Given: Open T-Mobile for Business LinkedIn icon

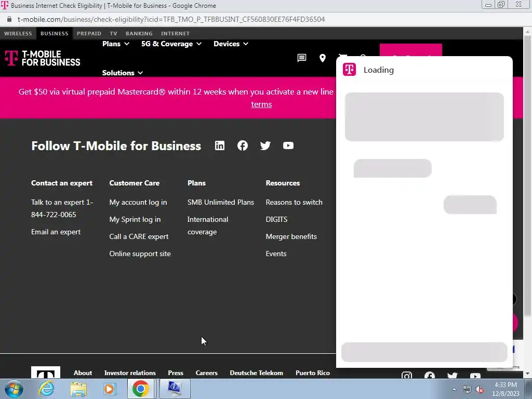Looking at the screenshot, I should tap(220, 145).
